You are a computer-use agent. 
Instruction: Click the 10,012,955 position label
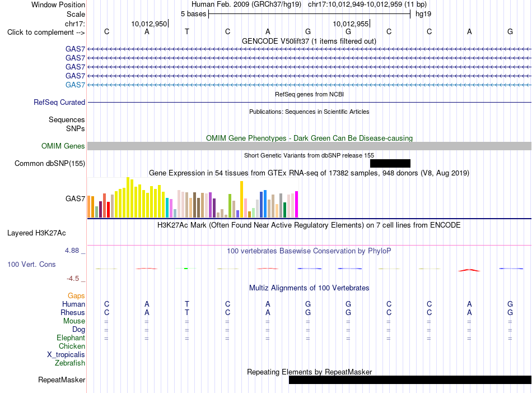coord(351,24)
